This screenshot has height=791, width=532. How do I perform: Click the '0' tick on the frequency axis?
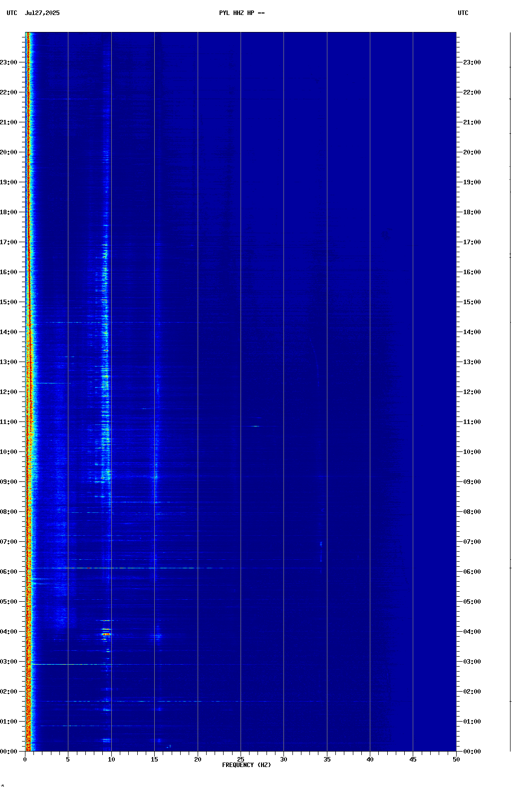coord(25,760)
